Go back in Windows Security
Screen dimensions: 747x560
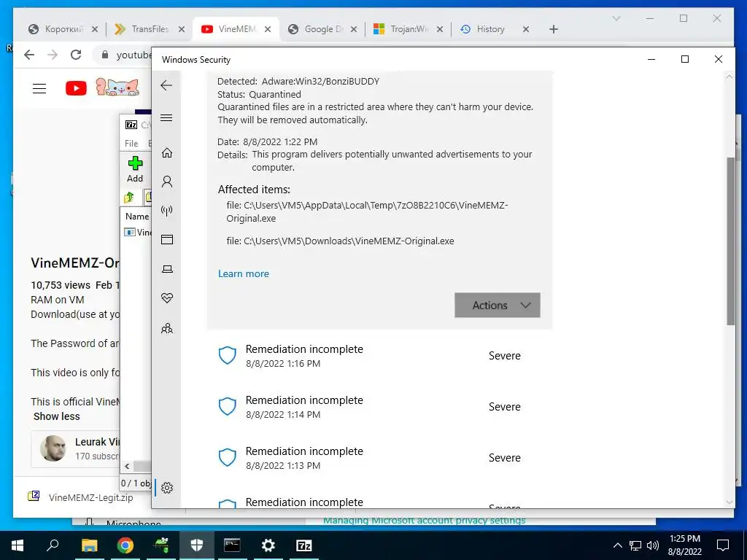166,86
